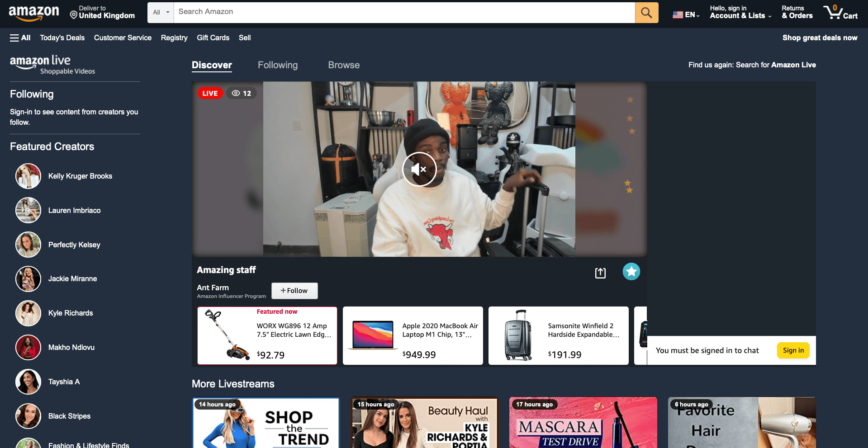Open Kelly Kruger Brooks avatar
Viewport: 868px width, 448px height.
tap(28, 176)
